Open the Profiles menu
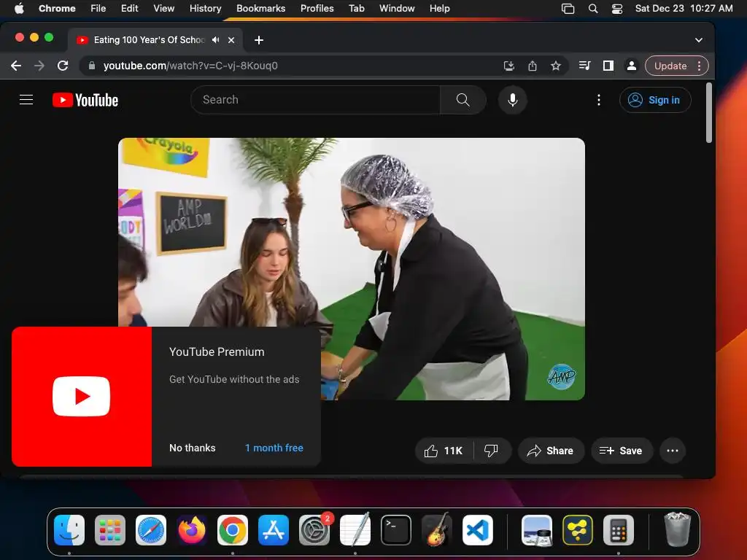The image size is (747, 560). point(317,9)
